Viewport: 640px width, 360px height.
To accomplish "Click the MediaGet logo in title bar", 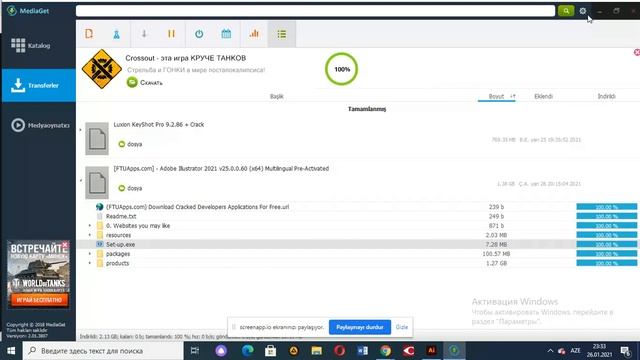I will coord(12,11).
